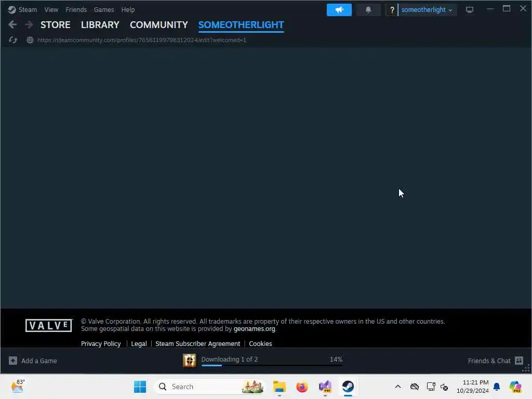This screenshot has width=532, height=399.
Task: Open downloads via Downloading 1 of 2
Action: click(x=229, y=360)
